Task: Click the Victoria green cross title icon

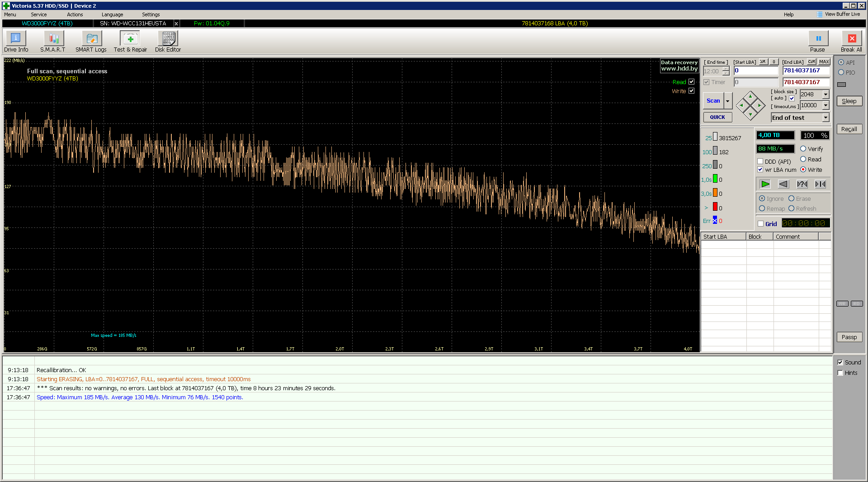Action: [6, 6]
